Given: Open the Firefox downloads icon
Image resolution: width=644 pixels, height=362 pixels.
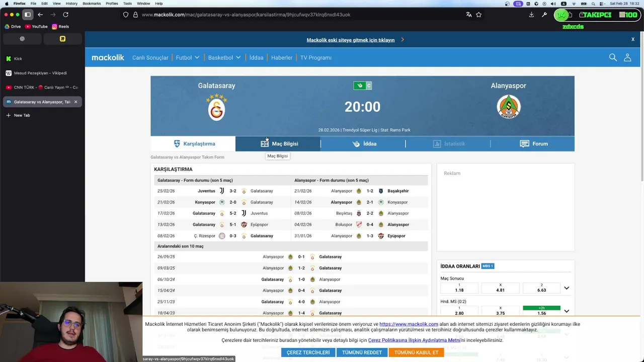Looking at the screenshot, I should click(x=531, y=15).
